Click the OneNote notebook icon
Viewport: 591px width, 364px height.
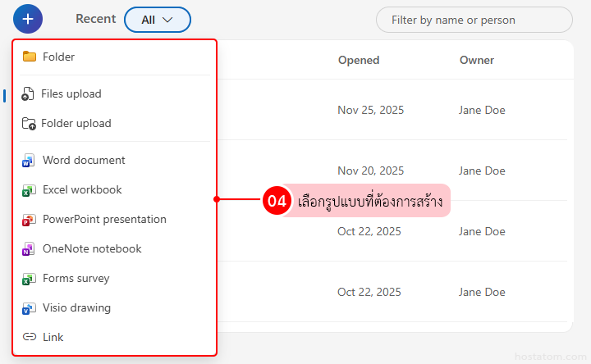(29, 248)
